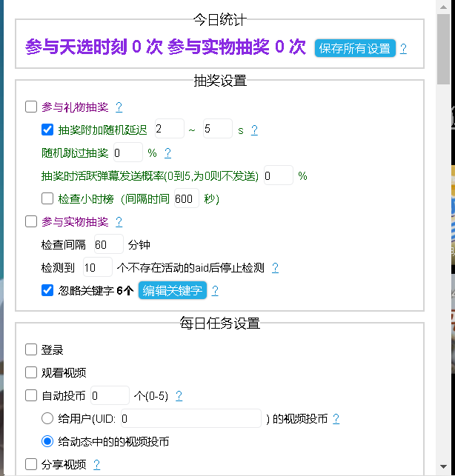
Task: Open help link beside 参与礼物抽奖
Action: point(119,107)
